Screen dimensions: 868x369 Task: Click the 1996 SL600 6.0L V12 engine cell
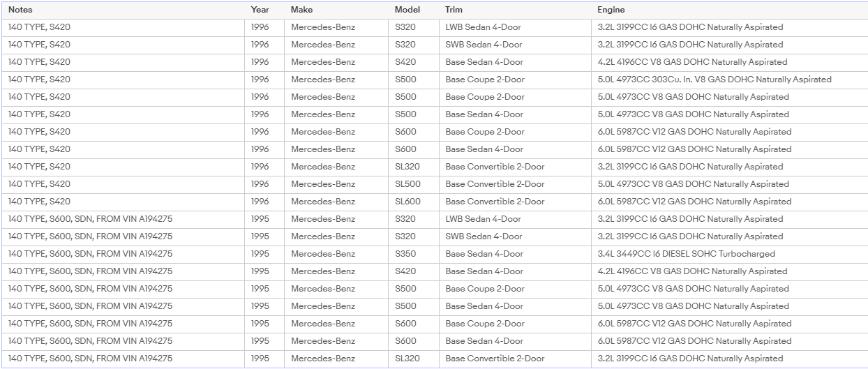pyautogui.click(x=729, y=202)
